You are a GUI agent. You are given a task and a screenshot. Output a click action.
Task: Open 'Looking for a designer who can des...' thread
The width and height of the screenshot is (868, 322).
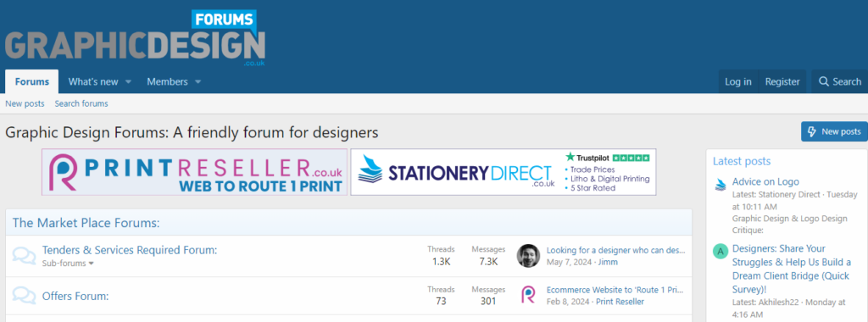(x=615, y=250)
